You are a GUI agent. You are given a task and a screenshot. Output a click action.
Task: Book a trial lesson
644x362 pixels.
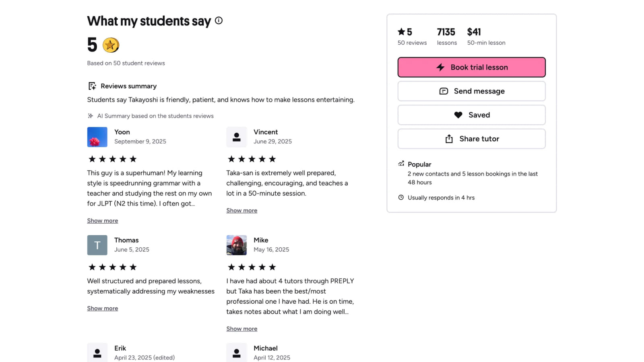tap(471, 67)
